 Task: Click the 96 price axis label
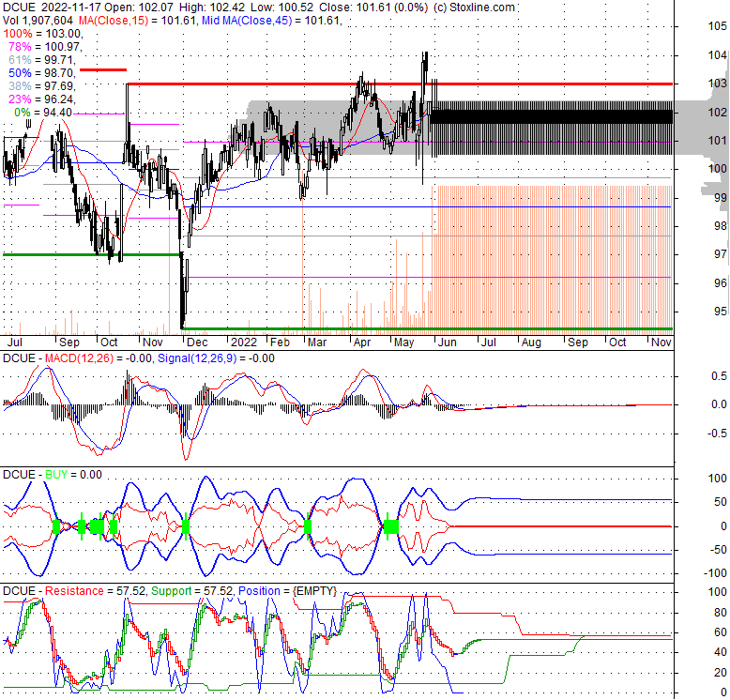point(721,282)
